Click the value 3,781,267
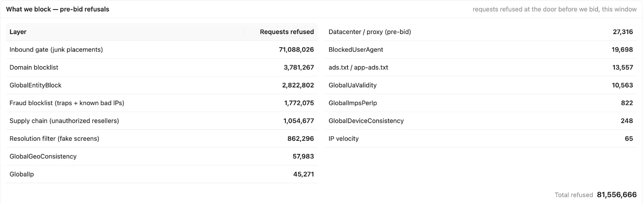This screenshot has width=644, height=204. 299,67
